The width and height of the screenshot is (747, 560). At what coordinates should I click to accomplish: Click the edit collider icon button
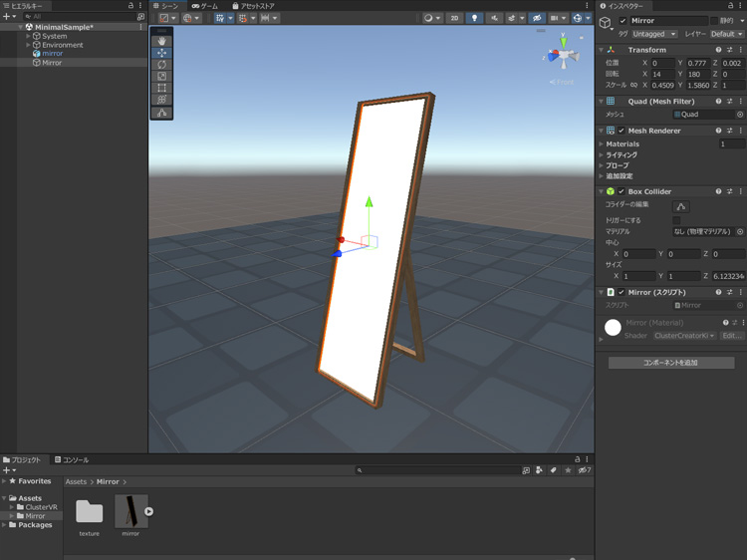681,206
